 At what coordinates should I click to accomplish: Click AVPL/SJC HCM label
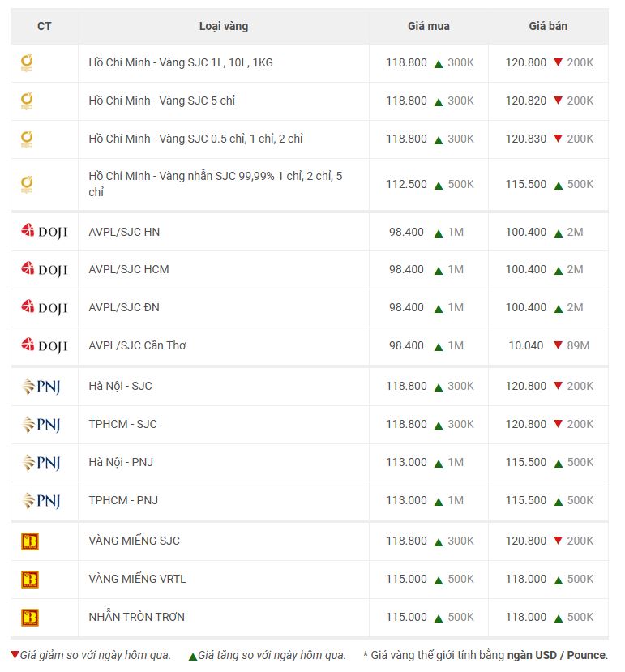click(x=129, y=269)
